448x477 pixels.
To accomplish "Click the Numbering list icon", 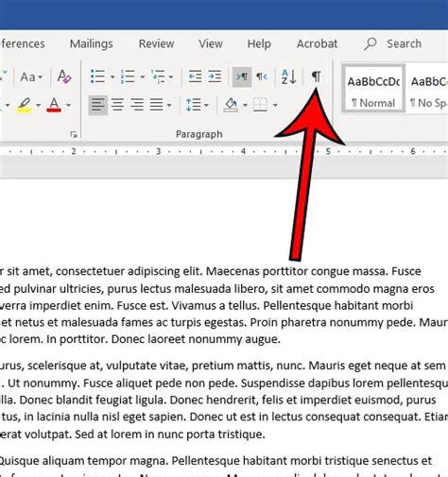I will [x=128, y=77].
